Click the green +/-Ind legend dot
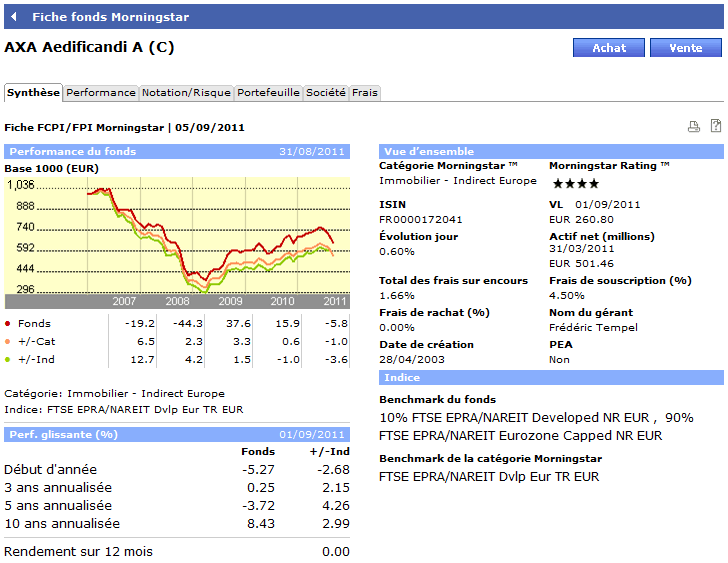The image size is (728, 563). click(x=7, y=360)
